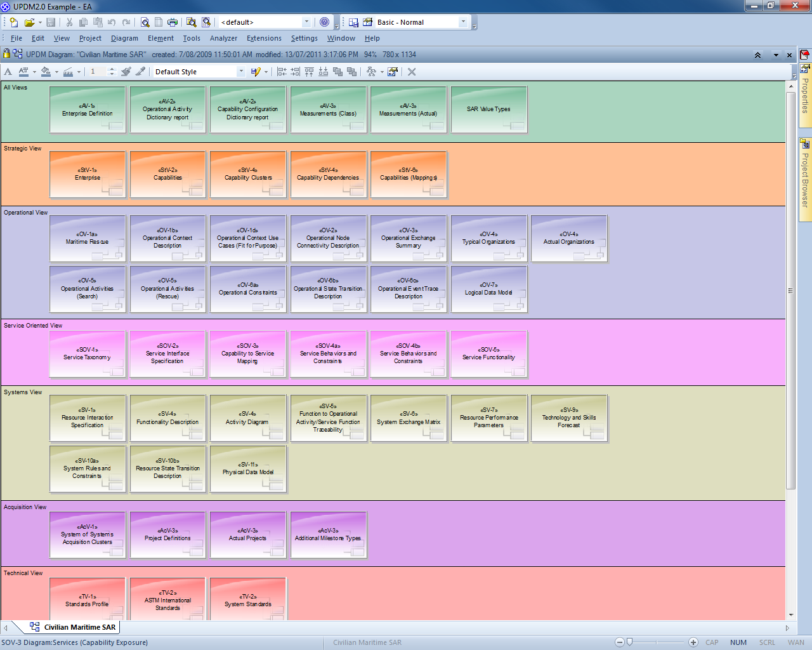Open the Default Style dropdown
The image size is (812, 650).
(240, 72)
